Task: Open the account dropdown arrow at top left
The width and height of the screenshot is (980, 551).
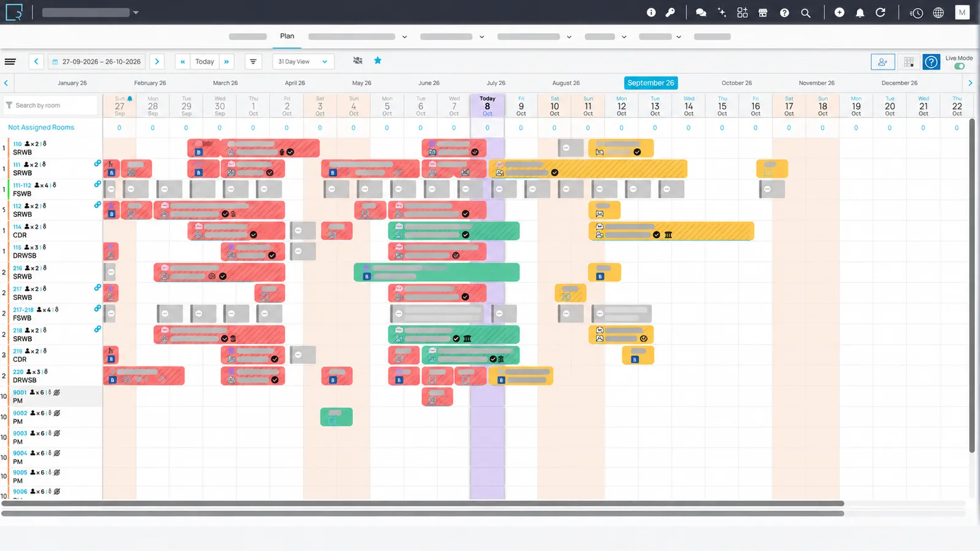Action: click(x=136, y=13)
